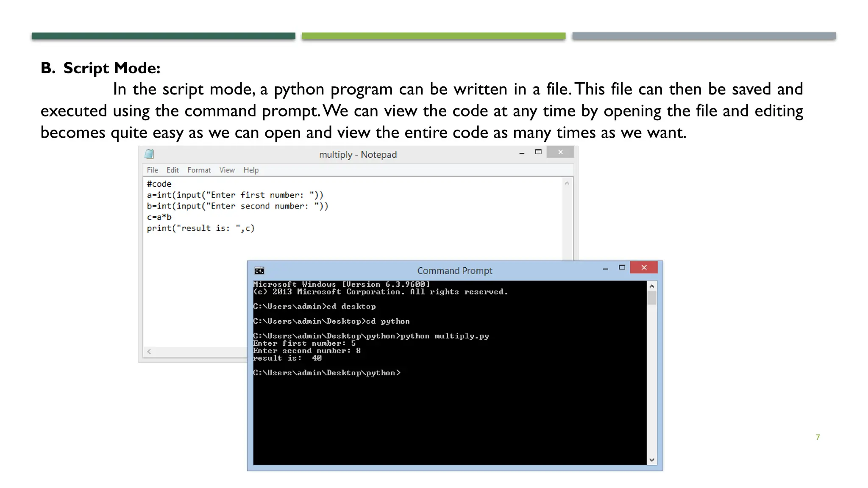Click the 'Enter first number: 5' output line
868x488 pixels.
click(304, 343)
